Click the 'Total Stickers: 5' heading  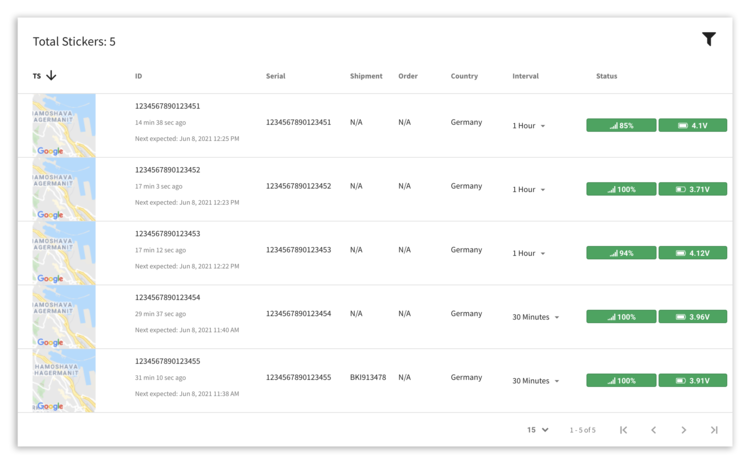click(x=74, y=42)
